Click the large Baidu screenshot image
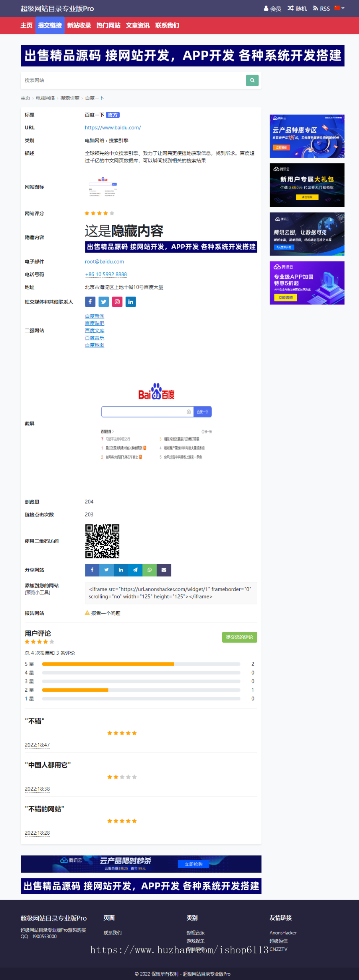This screenshot has height=980, width=359. click(x=156, y=424)
